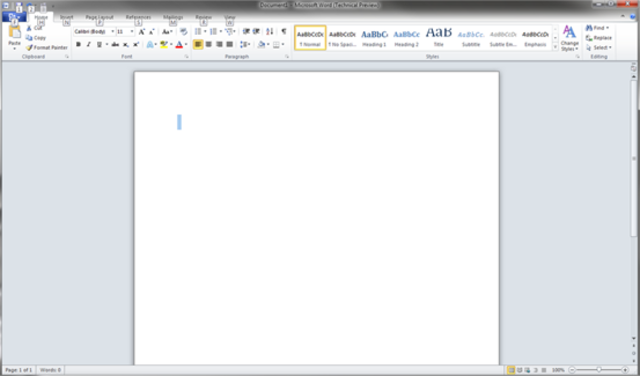Sort the text with the A-Z icon
This screenshot has height=376, width=640.
click(270, 31)
